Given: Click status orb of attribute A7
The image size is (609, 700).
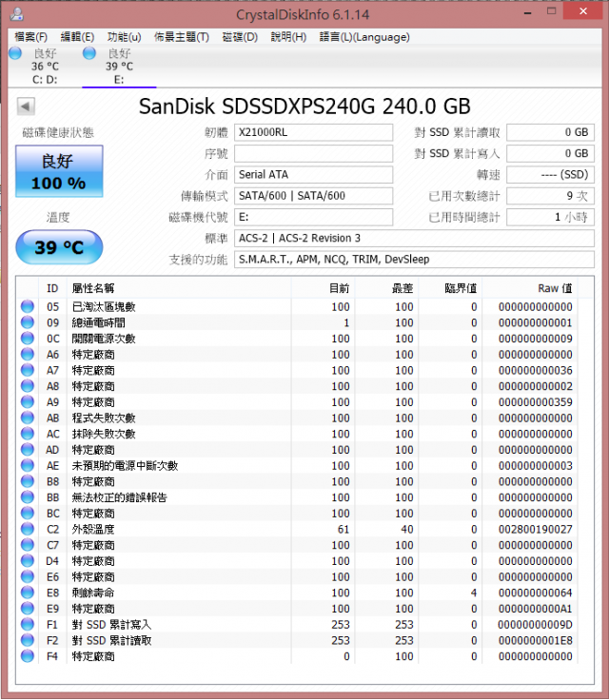Looking at the screenshot, I should (x=28, y=370).
